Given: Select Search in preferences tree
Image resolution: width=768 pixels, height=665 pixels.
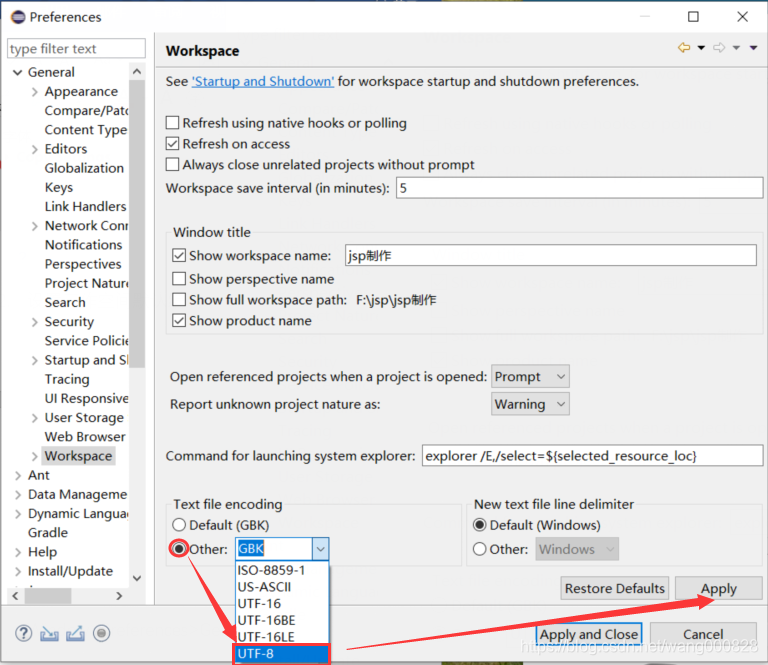Looking at the screenshot, I should [x=65, y=302].
